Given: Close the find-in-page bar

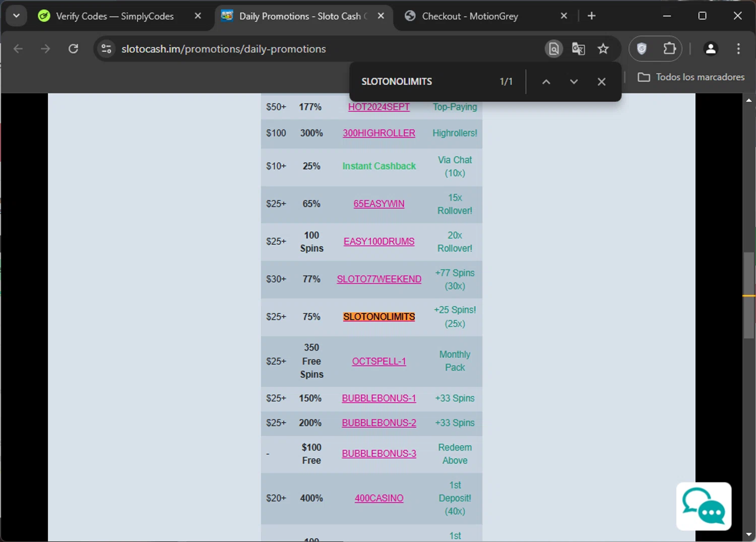Looking at the screenshot, I should (601, 82).
